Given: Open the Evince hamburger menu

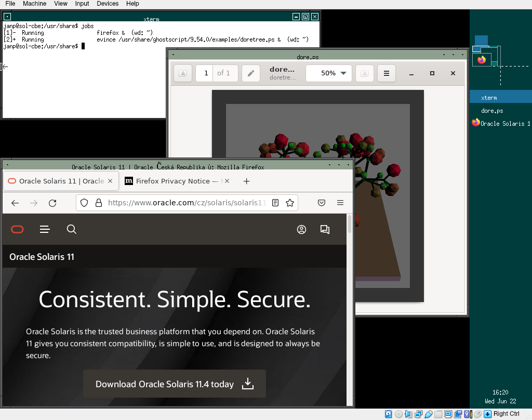Looking at the screenshot, I should [x=386, y=73].
